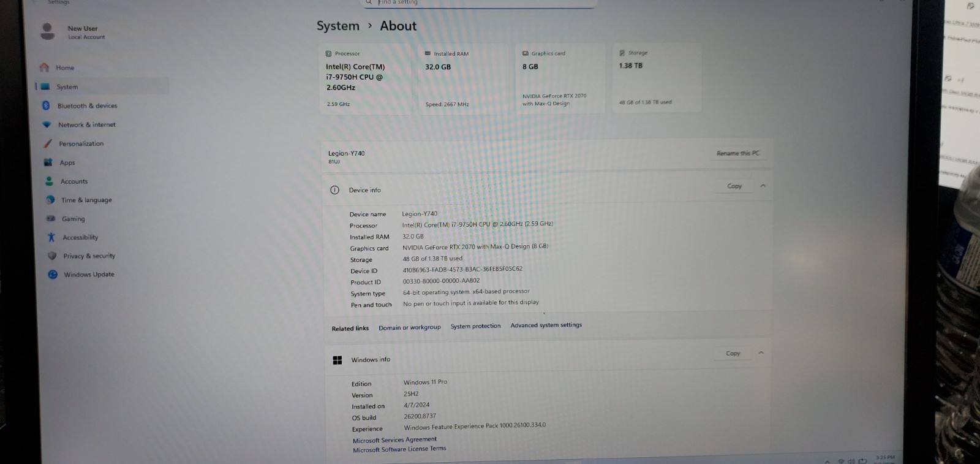The image size is (980, 464).
Task: Click the Edition Windows 11 Pro value
Action: point(425,382)
